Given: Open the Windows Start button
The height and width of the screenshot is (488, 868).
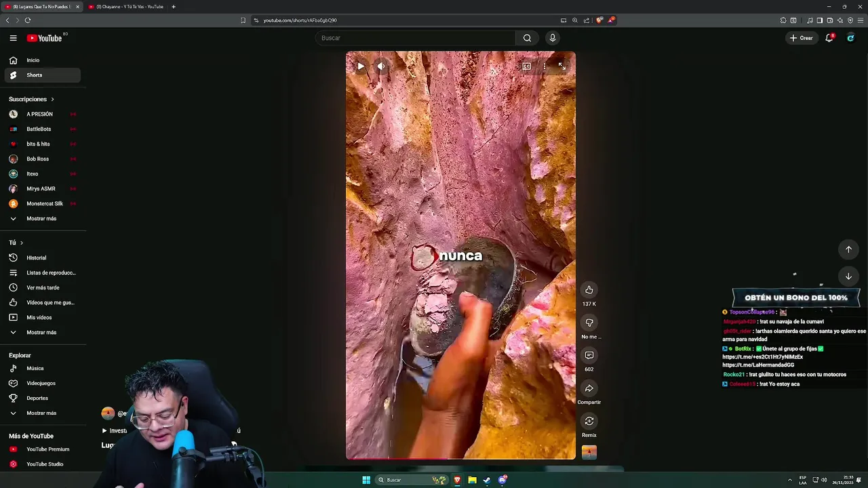Looking at the screenshot, I should pyautogui.click(x=366, y=480).
